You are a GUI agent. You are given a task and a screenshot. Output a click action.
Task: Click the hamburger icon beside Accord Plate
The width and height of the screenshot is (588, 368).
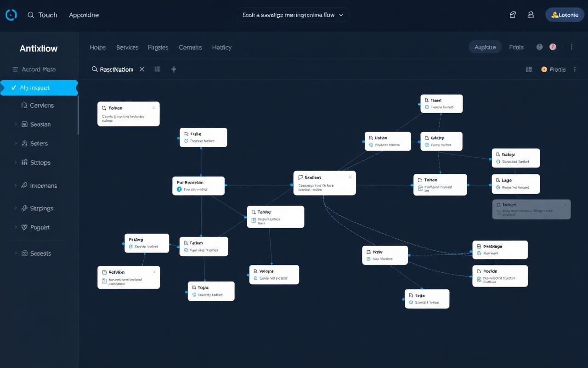coord(14,69)
